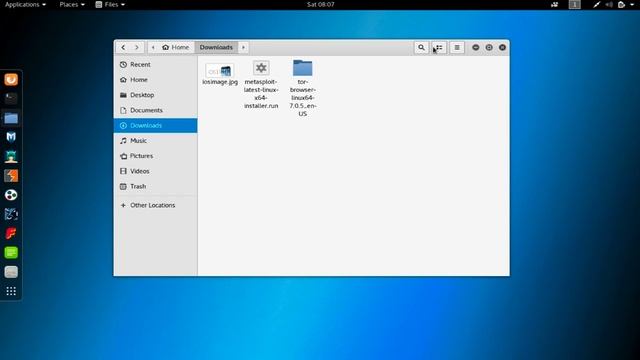Launch the Terminal icon in dock
Viewport: 640px width, 360px height.
(x=11, y=98)
